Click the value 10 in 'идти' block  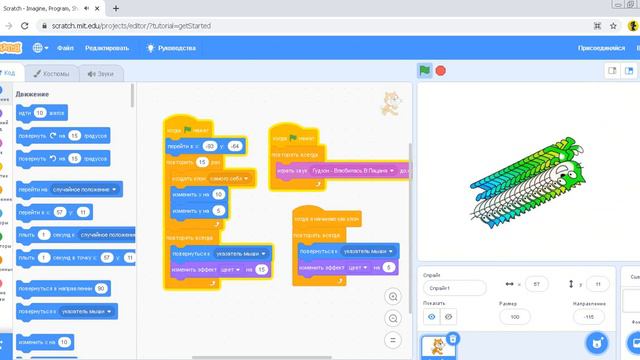pos(40,113)
